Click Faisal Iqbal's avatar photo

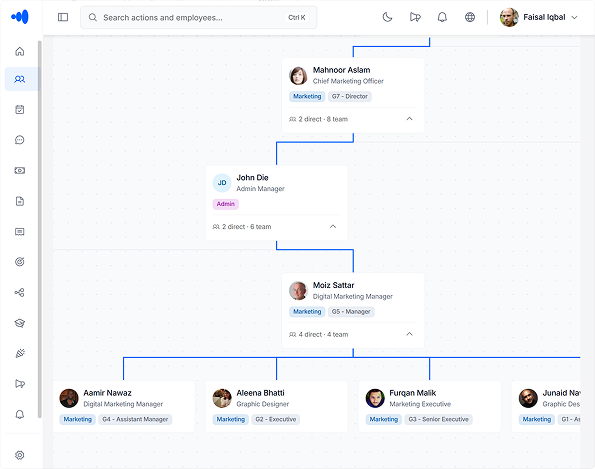509,17
